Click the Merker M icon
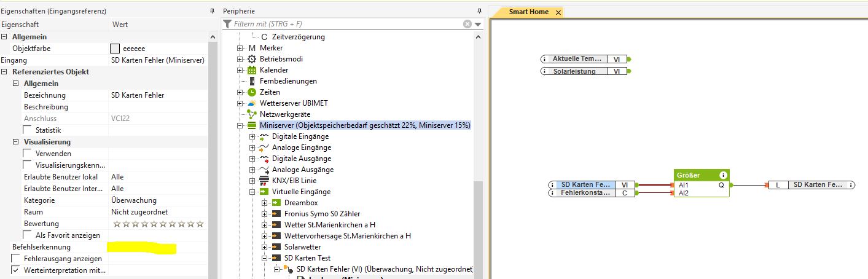The width and height of the screenshot is (868, 279). tap(252, 48)
